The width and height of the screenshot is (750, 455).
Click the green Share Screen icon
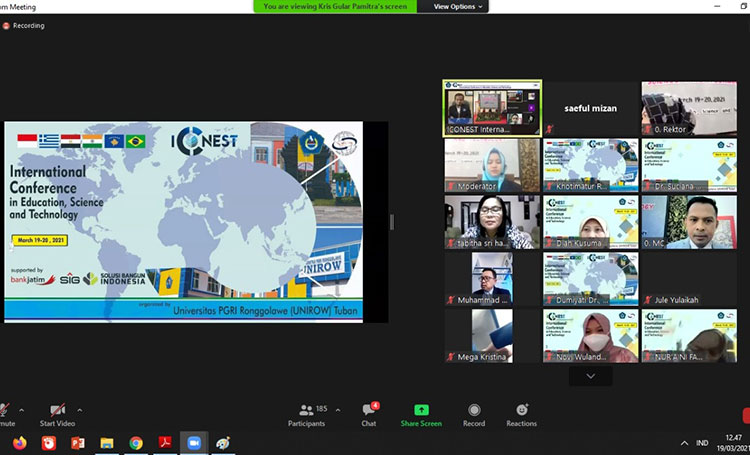[x=421, y=410]
